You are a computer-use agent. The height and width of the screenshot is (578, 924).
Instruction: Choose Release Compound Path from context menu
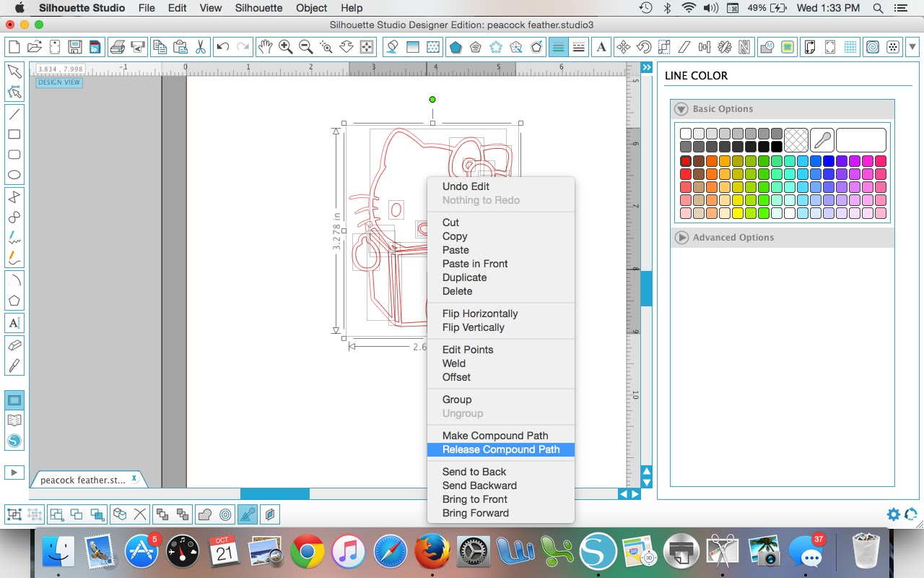501,449
